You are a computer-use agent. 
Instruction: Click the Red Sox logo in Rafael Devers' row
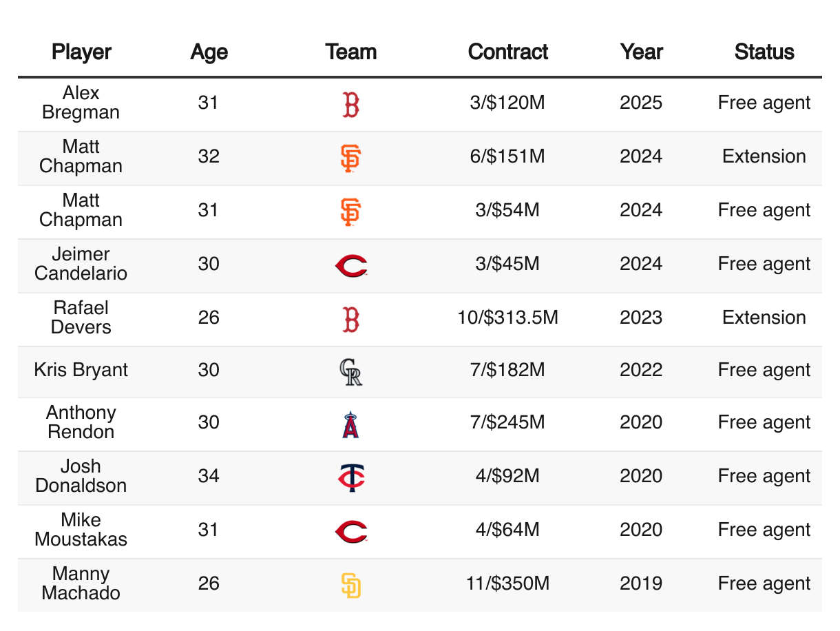click(351, 319)
